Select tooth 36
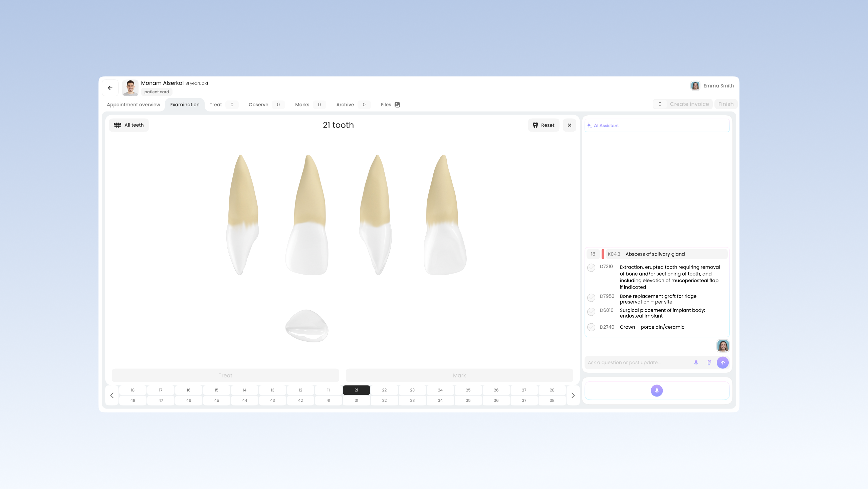Screen dimensions: 868x489 pyautogui.click(x=496, y=400)
